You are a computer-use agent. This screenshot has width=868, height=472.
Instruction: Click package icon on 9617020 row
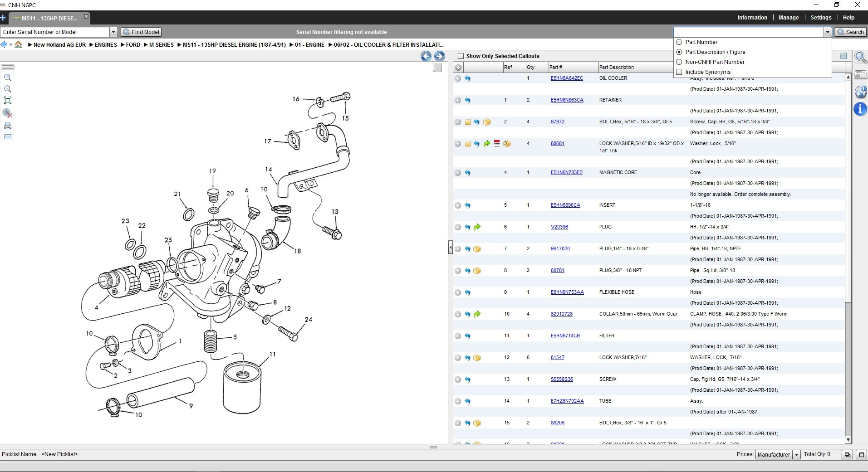click(x=477, y=249)
